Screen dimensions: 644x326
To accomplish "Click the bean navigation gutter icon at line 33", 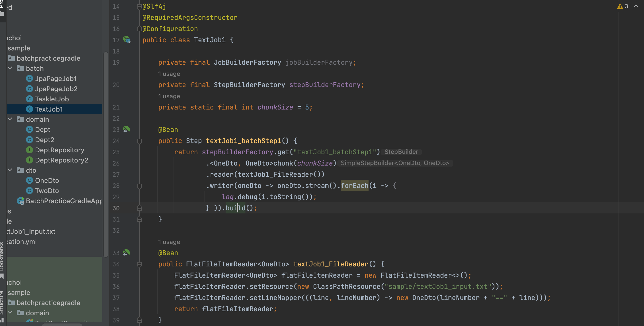I will (126, 253).
